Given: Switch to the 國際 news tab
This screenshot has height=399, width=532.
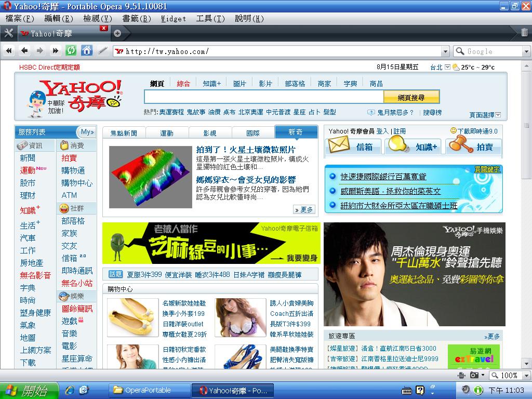Looking at the screenshot, I should pos(252,132).
